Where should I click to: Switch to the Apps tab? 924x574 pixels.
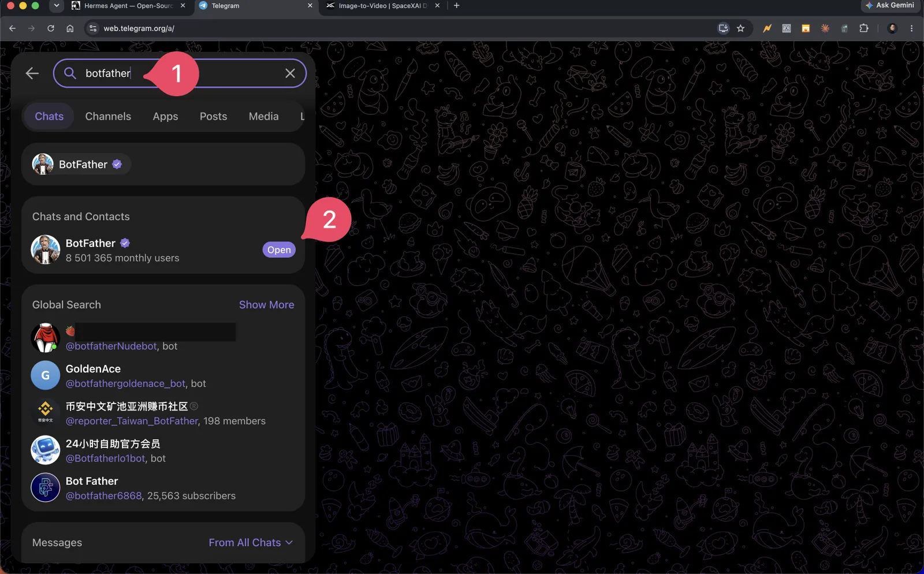click(165, 117)
